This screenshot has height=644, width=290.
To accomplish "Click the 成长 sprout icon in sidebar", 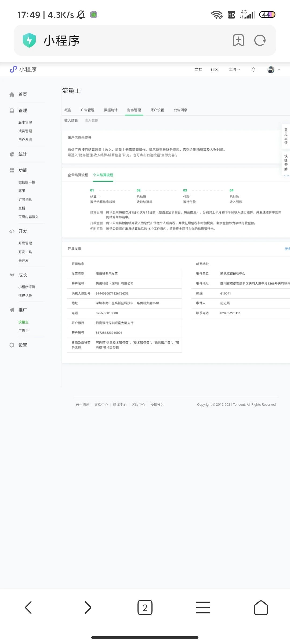I will coord(12,275).
